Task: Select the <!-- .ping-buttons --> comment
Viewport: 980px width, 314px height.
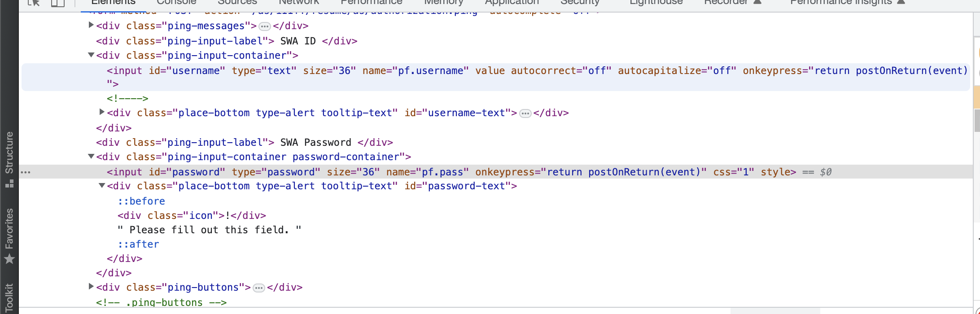Action: (161, 303)
